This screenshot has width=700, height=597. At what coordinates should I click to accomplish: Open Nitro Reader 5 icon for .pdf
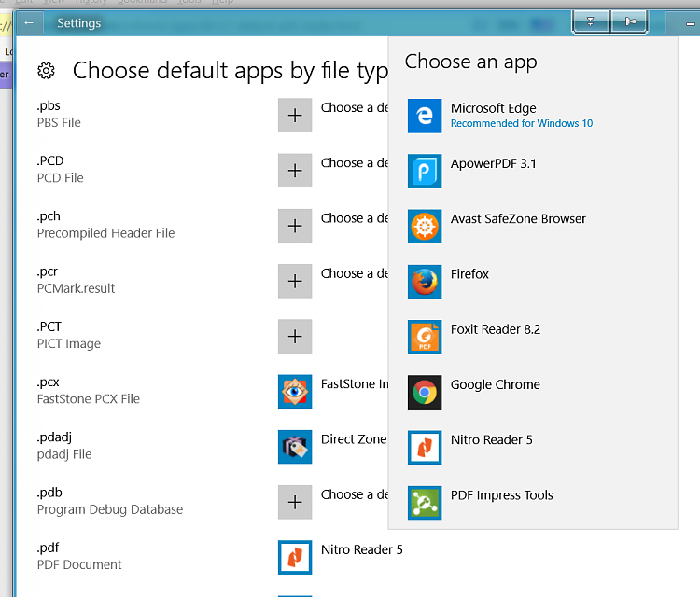(295, 557)
